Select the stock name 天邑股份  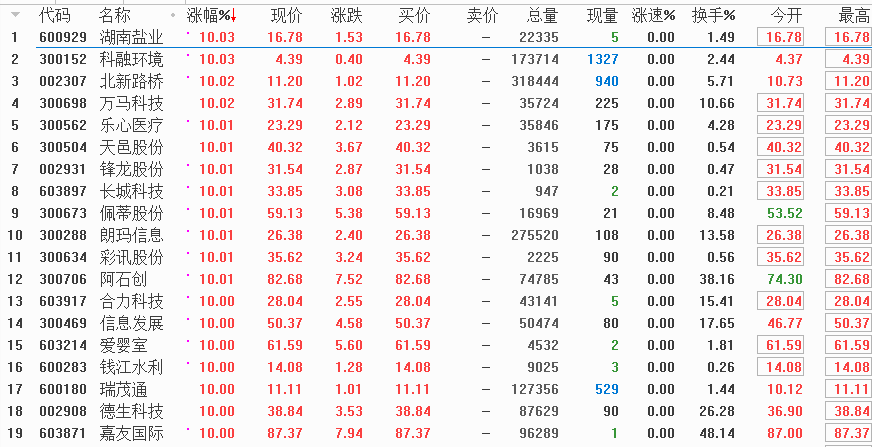point(131,147)
